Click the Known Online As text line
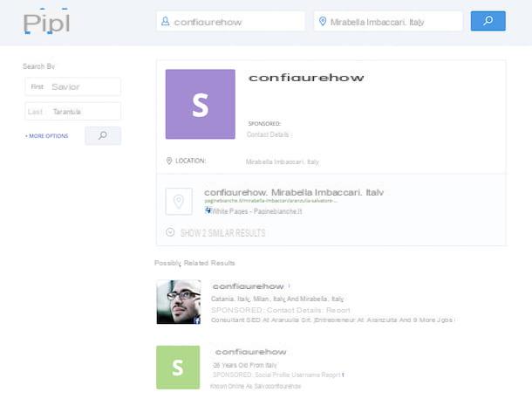 pyautogui.click(x=256, y=386)
